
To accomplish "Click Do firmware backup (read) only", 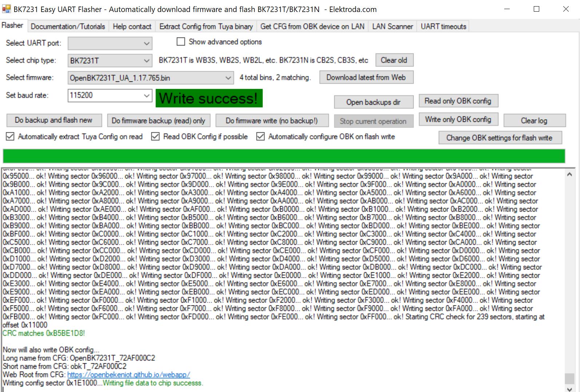I will (158, 121).
